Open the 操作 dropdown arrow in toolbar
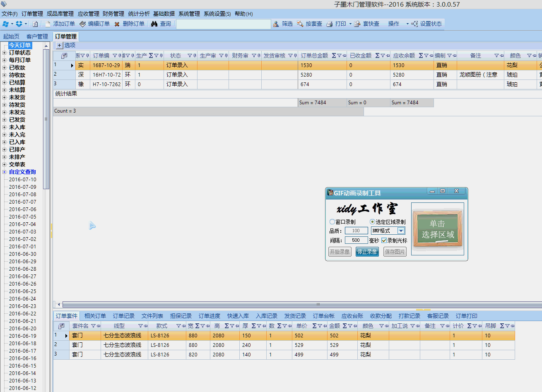The width and height of the screenshot is (542, 392). [407, 24]
